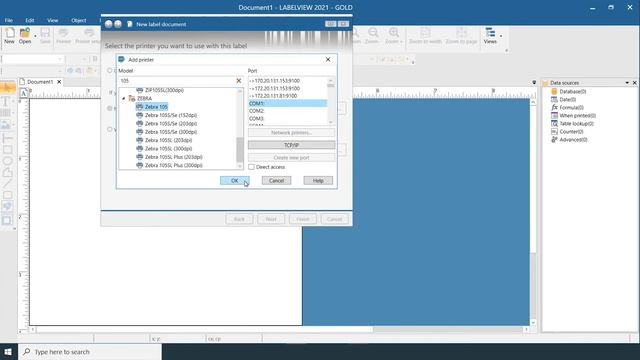640x360 pixels.
Task: Open the Object menu
Action: pyautogui.click(x=79, y=20)
